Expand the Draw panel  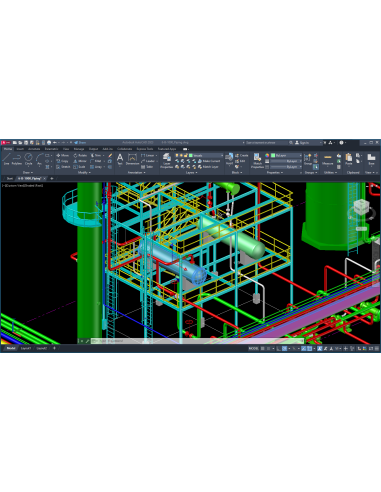tap(28, 172)
